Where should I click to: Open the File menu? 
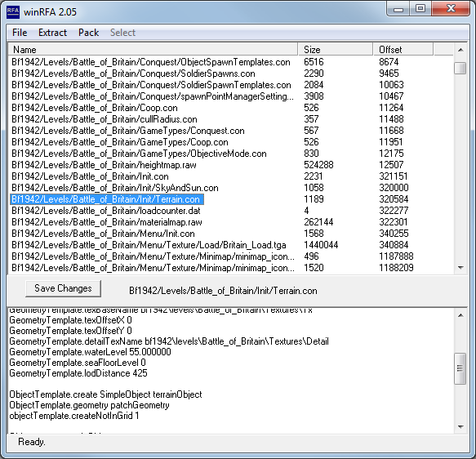(x=20, y=33)
